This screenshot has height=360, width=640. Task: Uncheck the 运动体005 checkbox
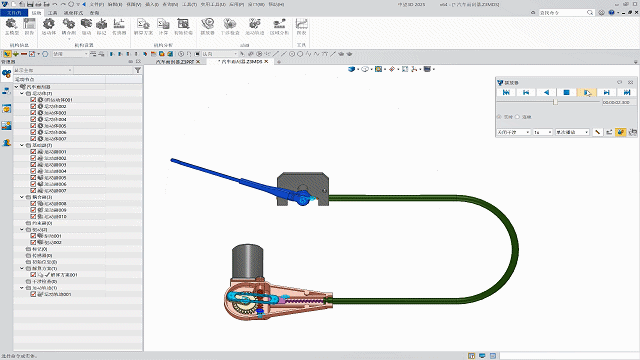click(x=33, y=126)
